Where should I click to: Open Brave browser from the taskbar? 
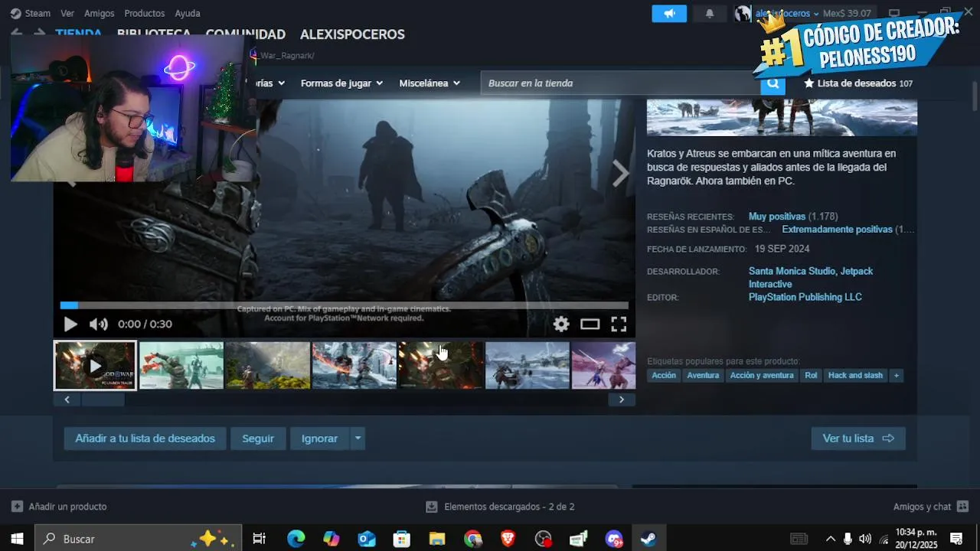[x=508, y=539]
